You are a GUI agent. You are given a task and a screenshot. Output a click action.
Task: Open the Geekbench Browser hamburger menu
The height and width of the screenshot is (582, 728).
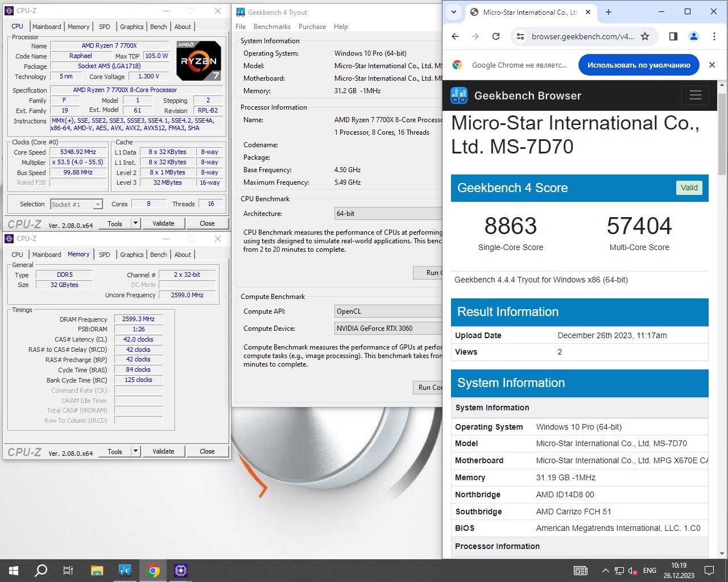(x=696, y=95)
